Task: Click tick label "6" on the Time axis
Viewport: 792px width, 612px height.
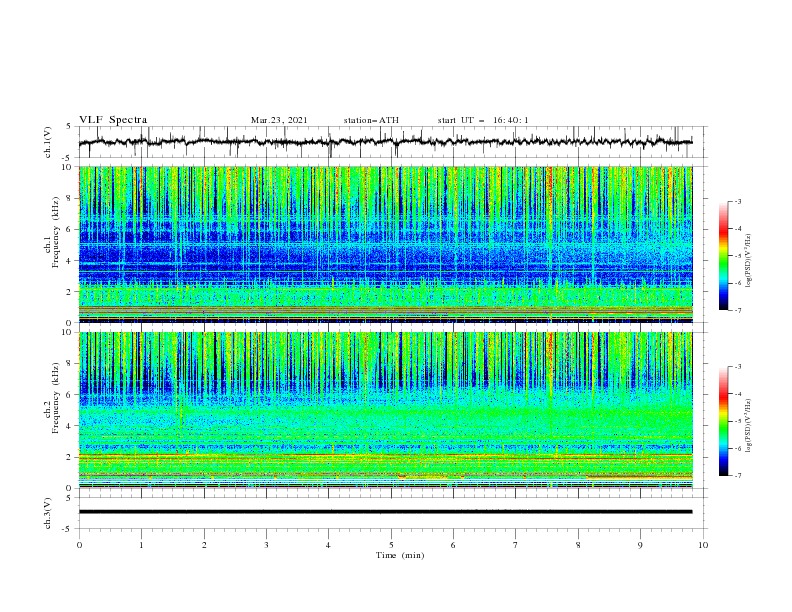Action: pos(453,545)
